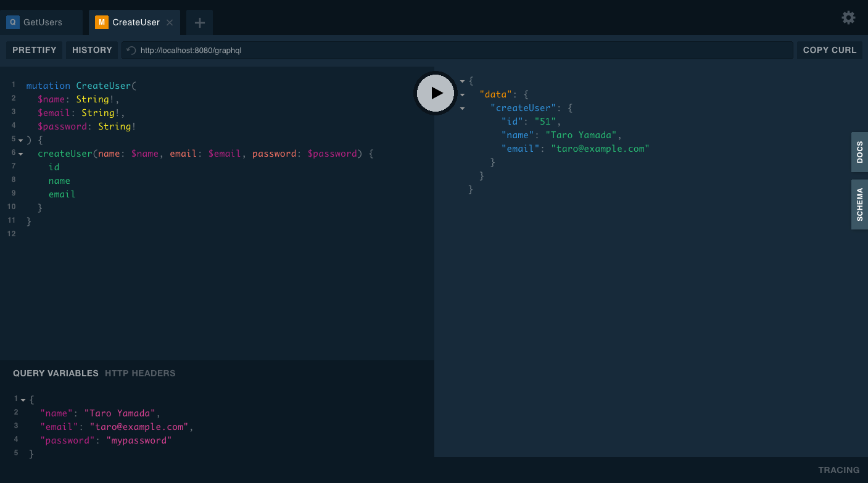This screenshot has width=868, height=483.
Task: Open the HISTORY panel
Action: pyautogui.click(x=91, y=50)
